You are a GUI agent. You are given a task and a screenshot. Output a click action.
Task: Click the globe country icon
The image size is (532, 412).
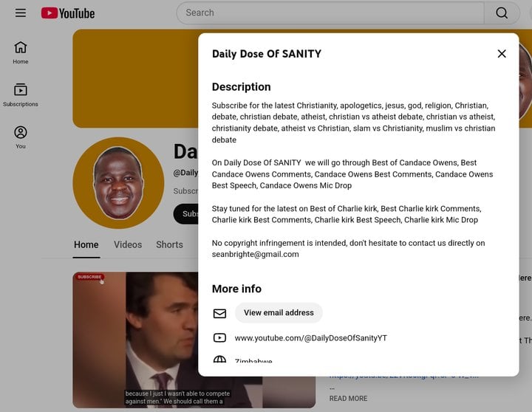tap(219, 360)
